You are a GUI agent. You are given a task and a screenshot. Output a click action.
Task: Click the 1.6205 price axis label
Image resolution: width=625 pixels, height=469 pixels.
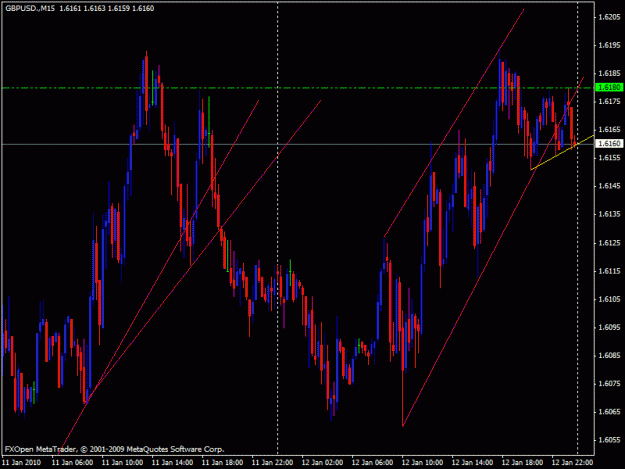pyautogui.click(x=610, y=17)
